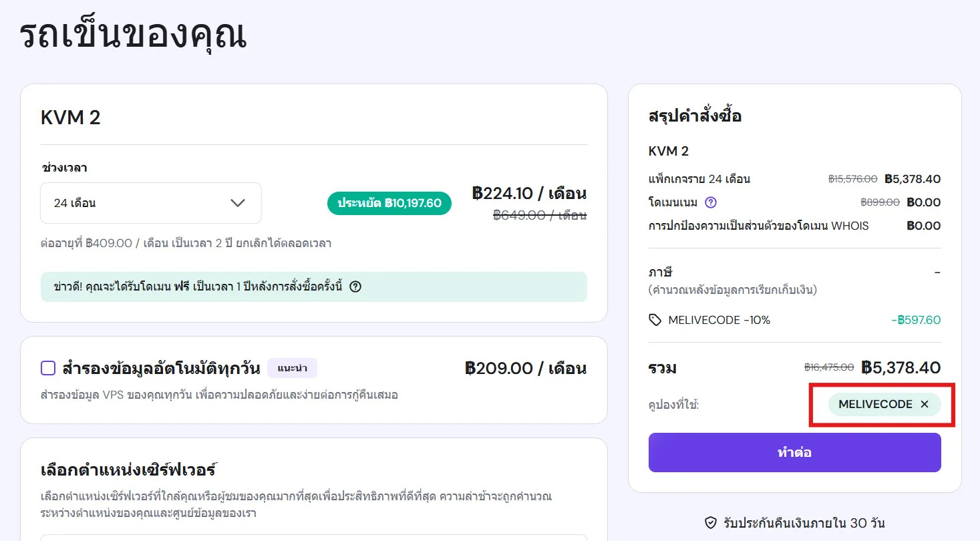Select the KVM 2 plan title in the cart
Screen dimensions: 980x541
(70, 117)
